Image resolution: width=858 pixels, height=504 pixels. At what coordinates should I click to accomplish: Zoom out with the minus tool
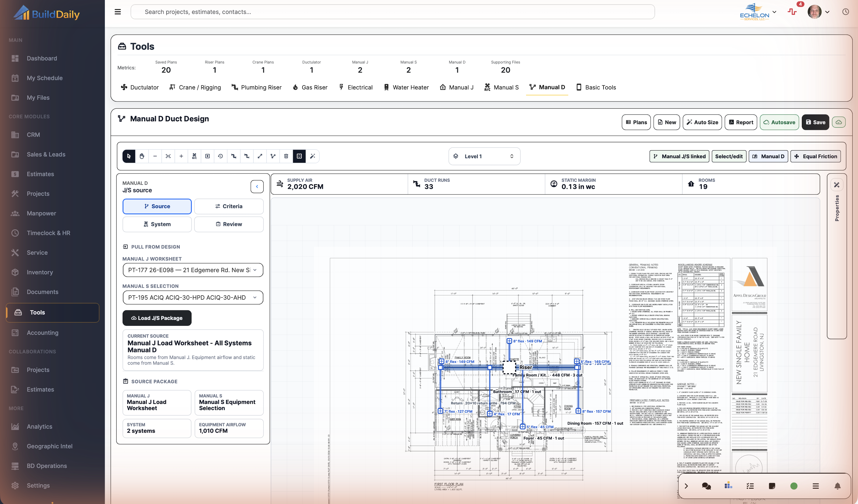(155, 156)
